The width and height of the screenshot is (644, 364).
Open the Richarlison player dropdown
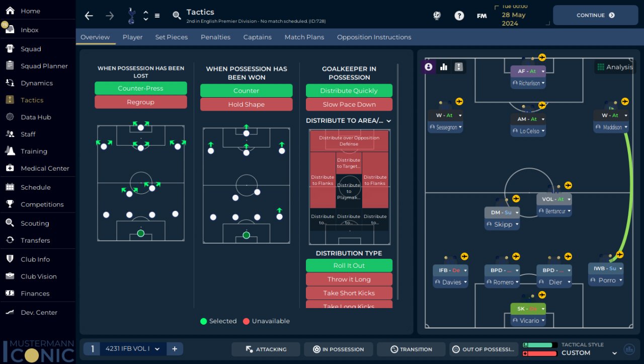coord(528,83)
